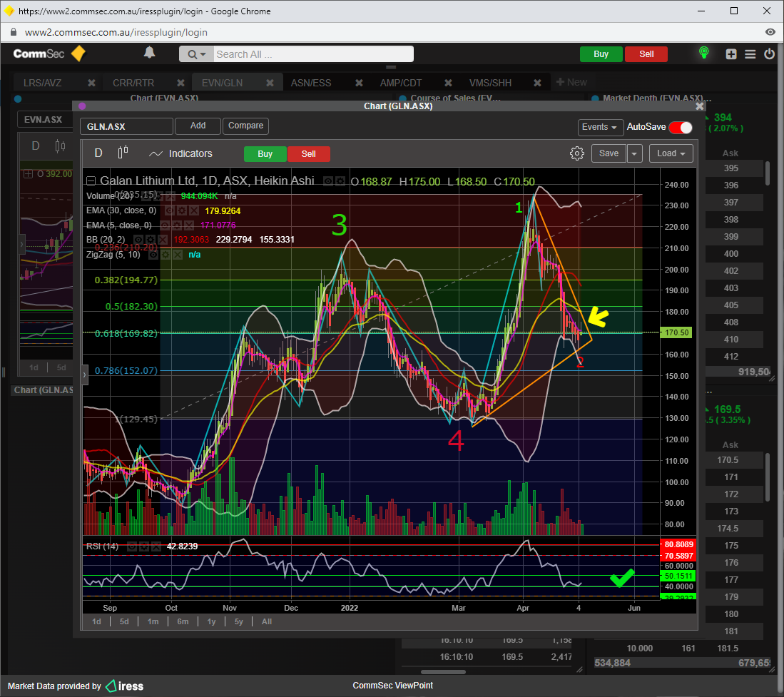
Task: Open the candlestick chart style picker
Action: point(123,152)
